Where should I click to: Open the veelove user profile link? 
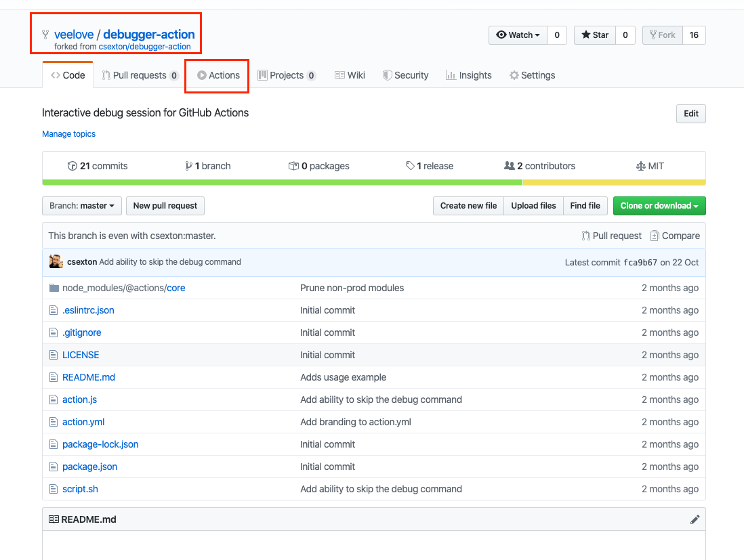point(74,35)
